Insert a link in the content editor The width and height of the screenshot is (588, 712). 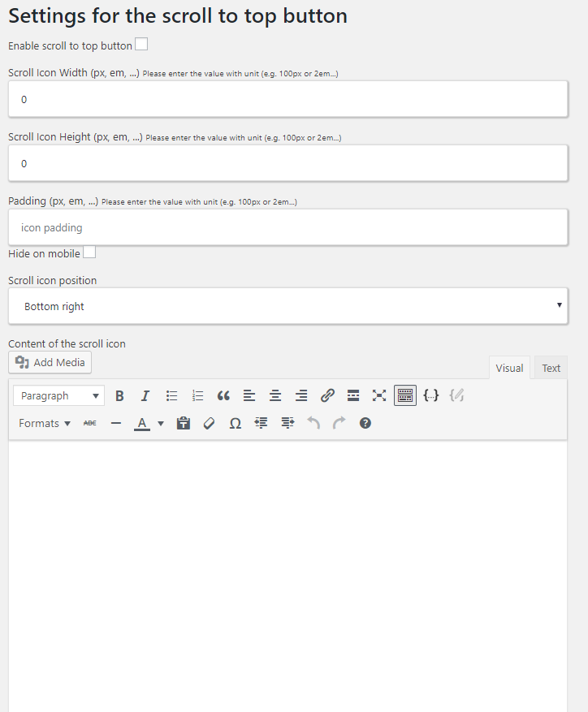tap(327, 395)
